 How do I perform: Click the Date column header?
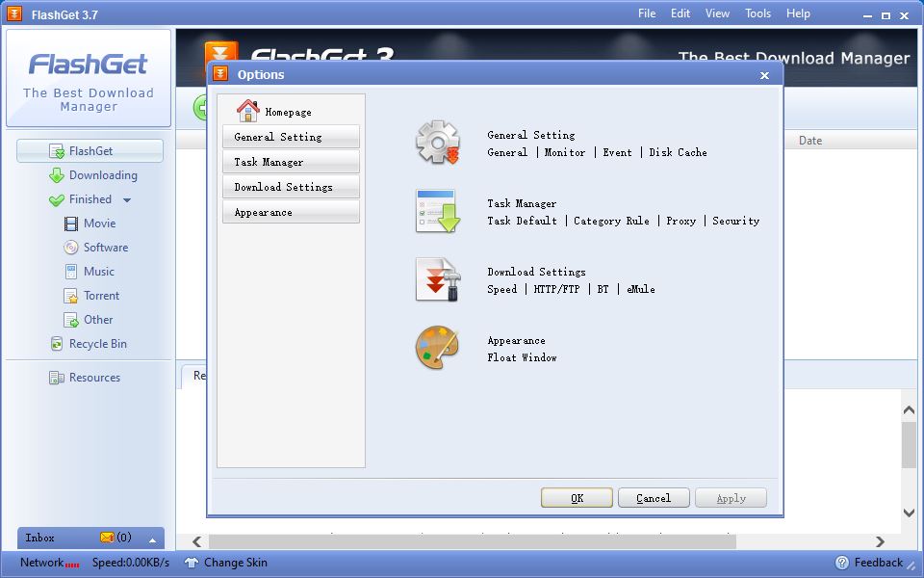tap(810, 141)
